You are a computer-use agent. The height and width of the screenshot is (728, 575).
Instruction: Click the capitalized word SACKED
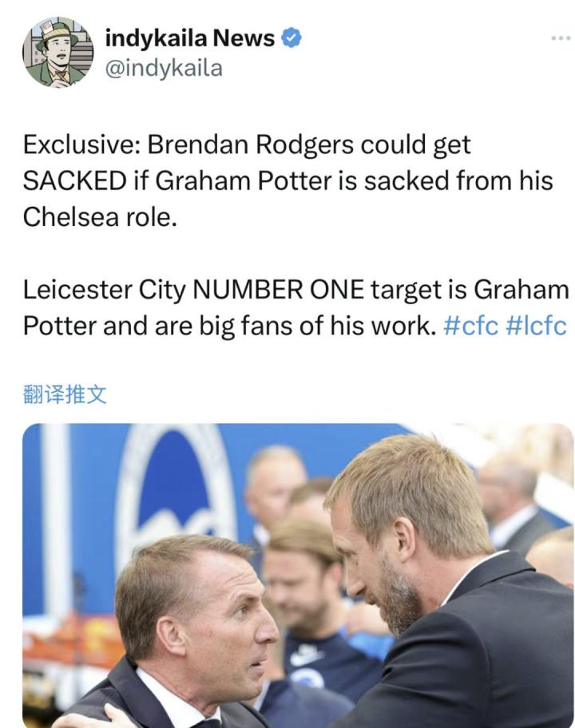point(72,180)
